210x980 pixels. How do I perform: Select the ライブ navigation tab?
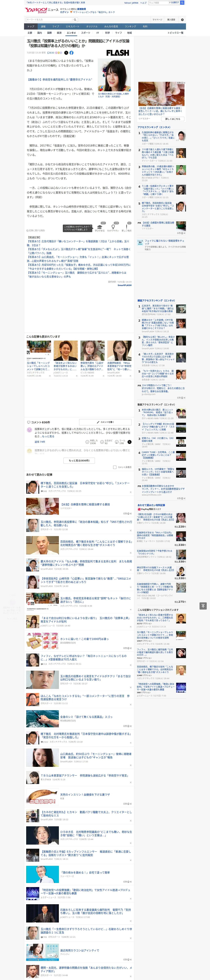point(56,27)
